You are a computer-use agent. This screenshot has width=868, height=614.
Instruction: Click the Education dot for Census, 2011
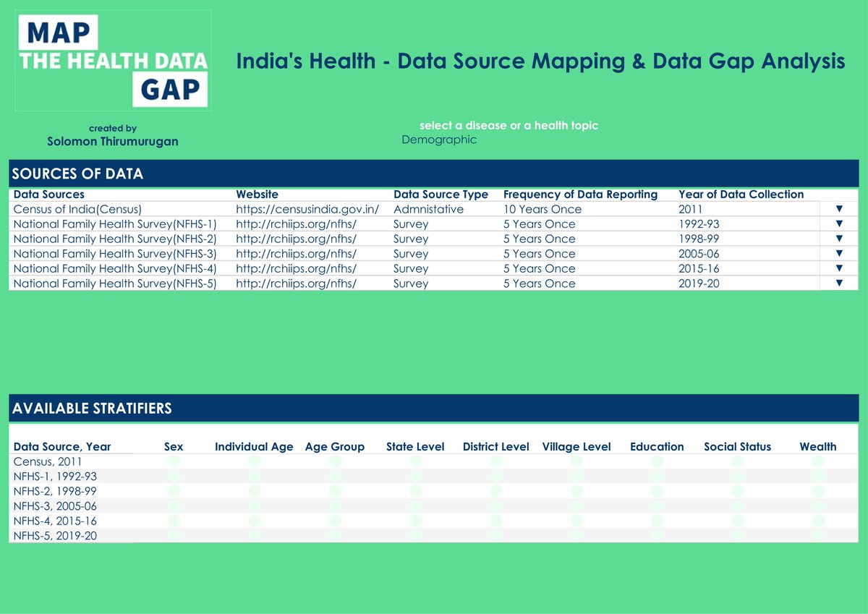point(657,461)
